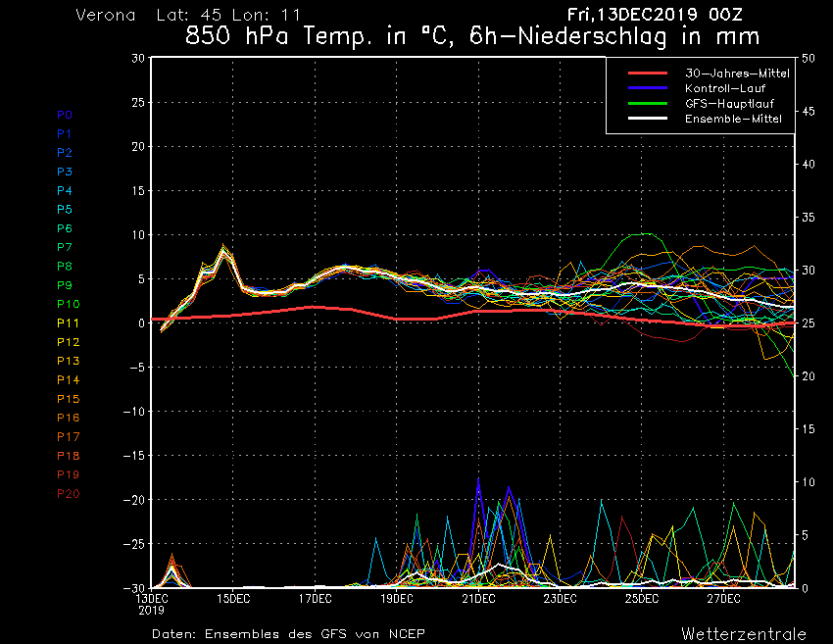Screen dimensions: 833x644
Task: Click the green GFS-Hauptlauf legend line
Action: (x=648, y=104)
